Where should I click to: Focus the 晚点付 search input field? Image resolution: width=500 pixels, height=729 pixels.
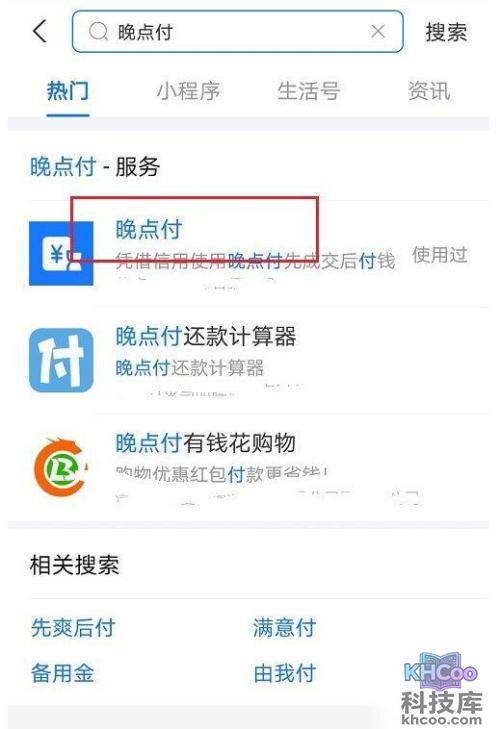pyautogui.click(x=237, y=32)
